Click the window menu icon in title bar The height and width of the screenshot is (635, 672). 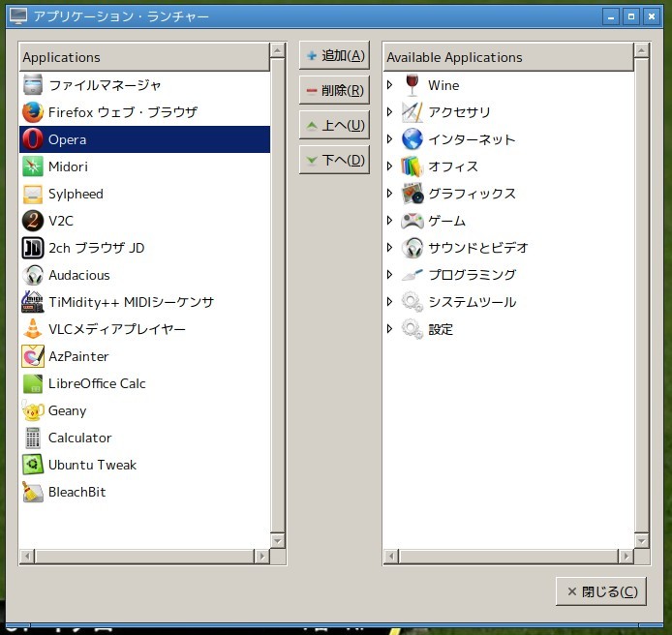click(x=18, y=16)
